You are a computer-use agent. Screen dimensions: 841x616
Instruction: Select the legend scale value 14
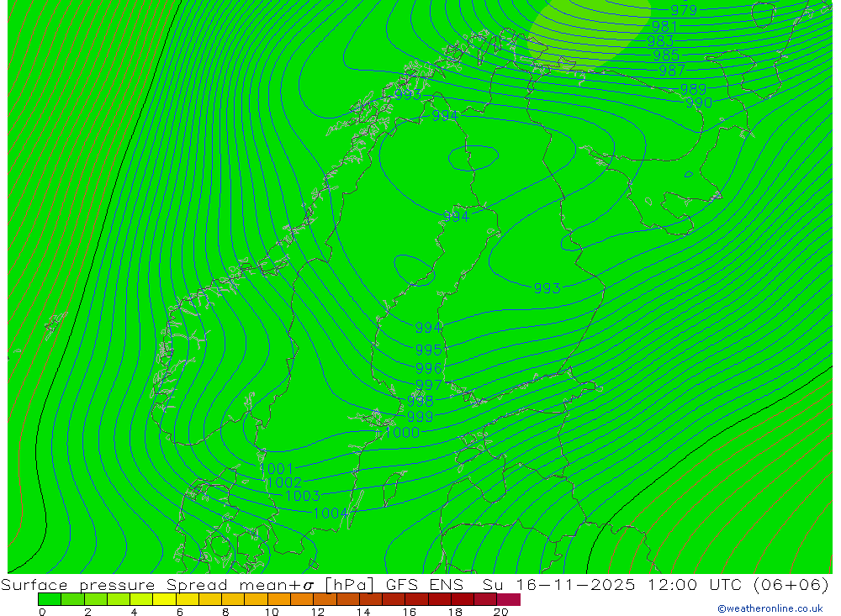pyautogui.click(x=363, y=612)
